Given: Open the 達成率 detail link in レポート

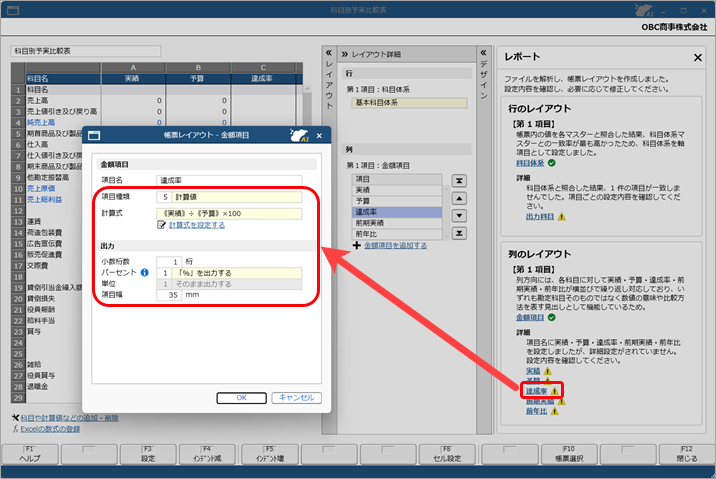Looking at the screenshot, I should [x=536, y=391].
